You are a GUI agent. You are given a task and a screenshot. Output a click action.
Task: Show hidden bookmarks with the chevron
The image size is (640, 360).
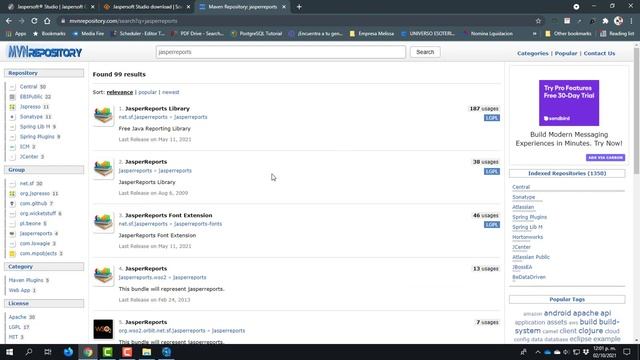point(534,33)
